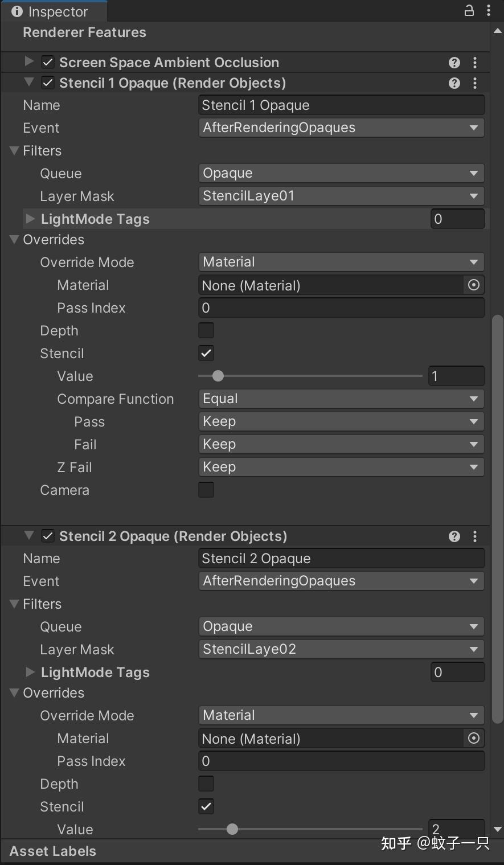Viewport: 504px width, 865px height.
Task: Click help icon on Screen Space Ambient Occlusion
Action: 454,62
